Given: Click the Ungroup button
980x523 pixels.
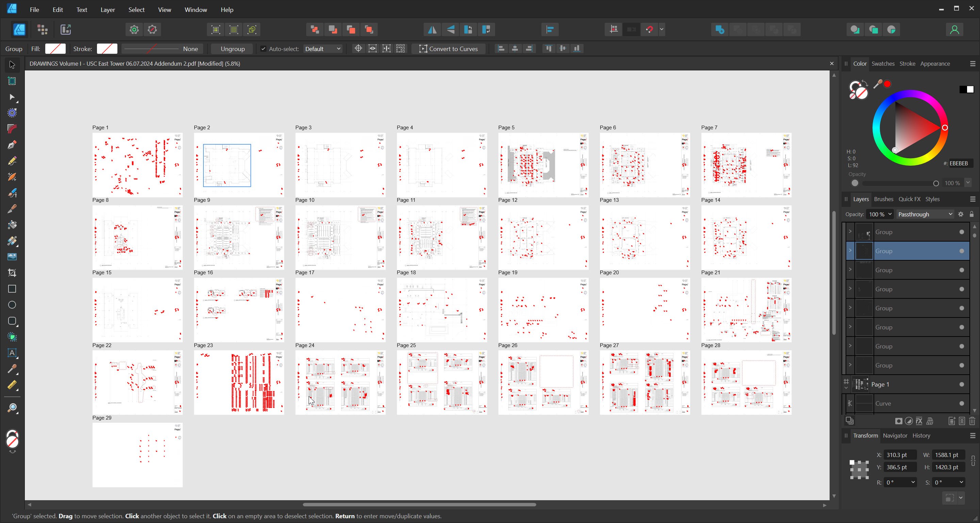Looking at the screenshot, I should point(232,49).
